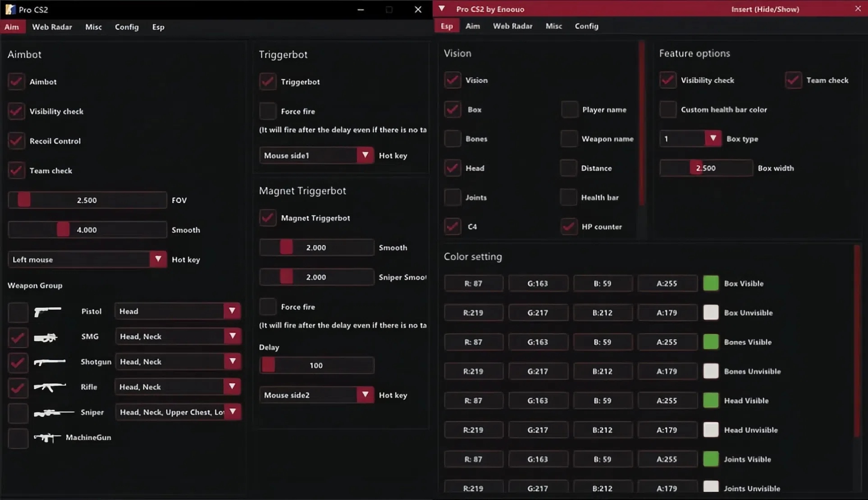868x500 pixels.
Task: Click the rifle weapon icon
Action: (49, 387)
